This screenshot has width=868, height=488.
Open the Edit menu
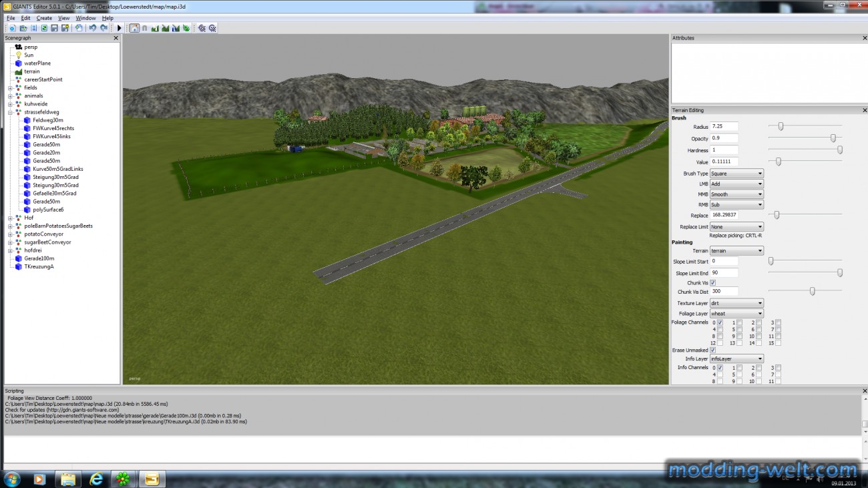[x=25, y=18]
